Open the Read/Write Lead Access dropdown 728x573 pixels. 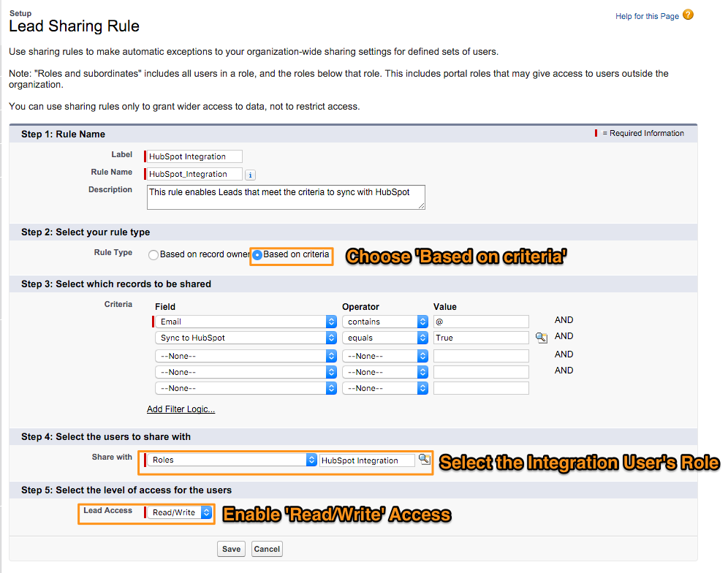click(x=179, y=512)
